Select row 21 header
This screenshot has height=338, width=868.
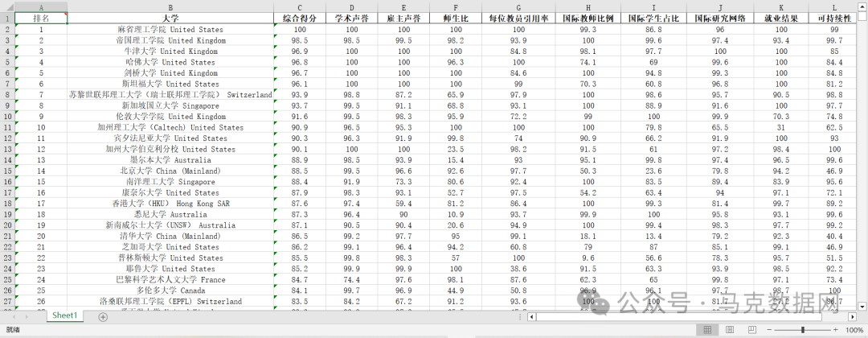click(x=7, y=236)
